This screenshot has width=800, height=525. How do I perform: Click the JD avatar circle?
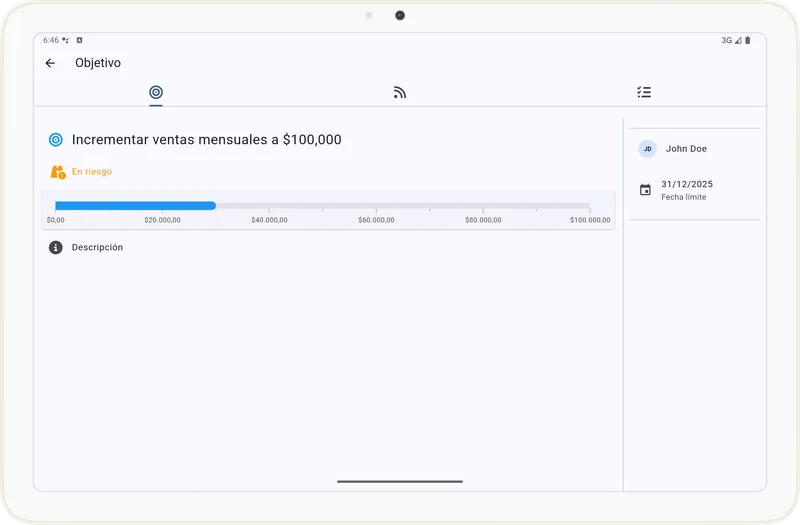tap(647, 149)
